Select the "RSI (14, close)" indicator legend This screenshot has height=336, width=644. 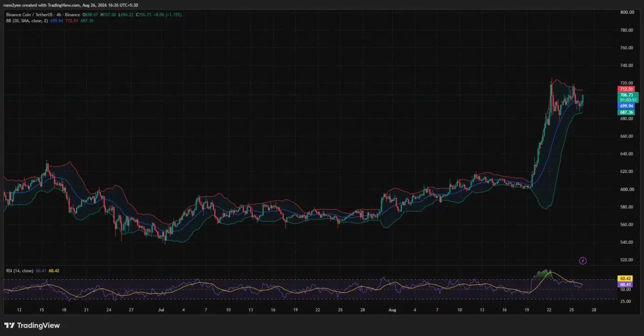[19, 271]
